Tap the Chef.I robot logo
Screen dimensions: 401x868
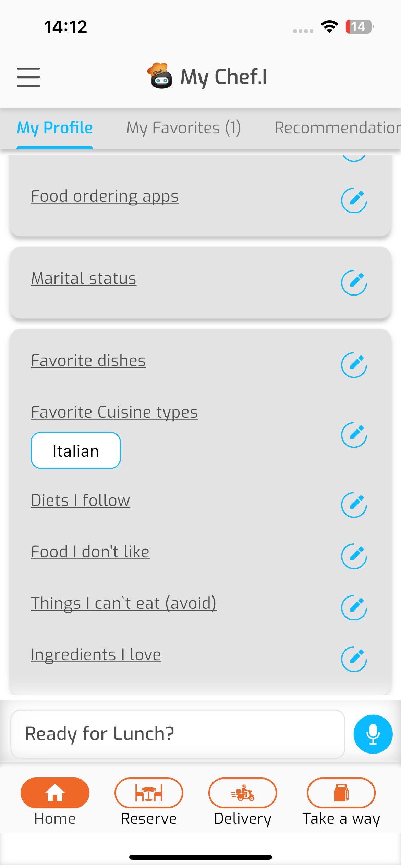(x=160, y=76)
